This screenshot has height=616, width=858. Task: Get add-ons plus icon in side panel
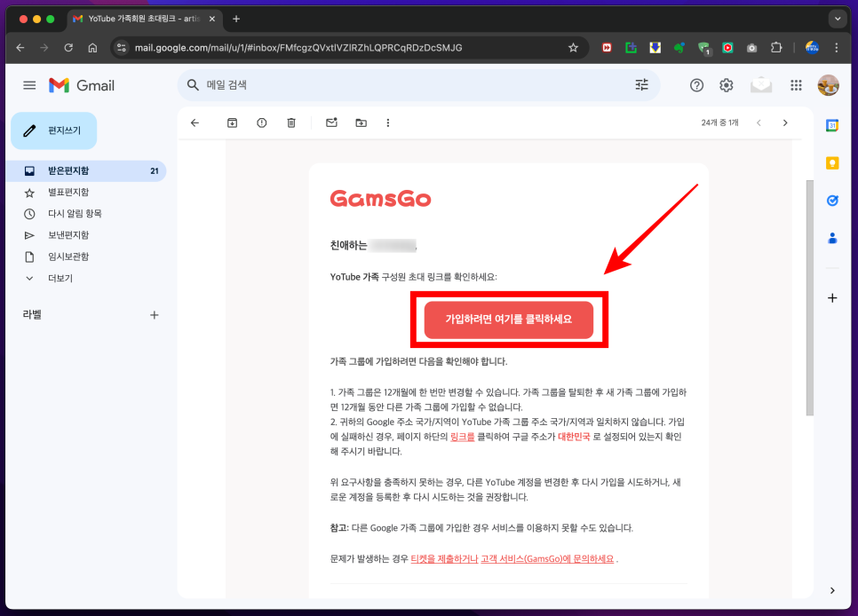[832, 297]
